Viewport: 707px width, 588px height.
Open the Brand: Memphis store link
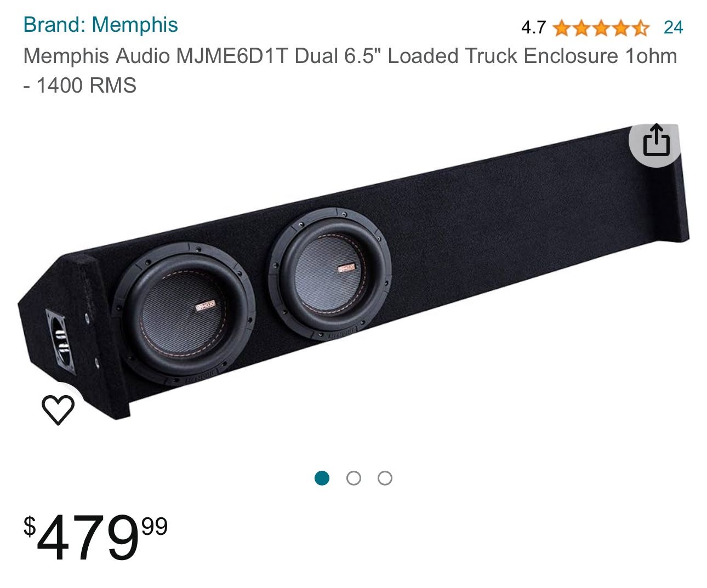tap(101, 25)
